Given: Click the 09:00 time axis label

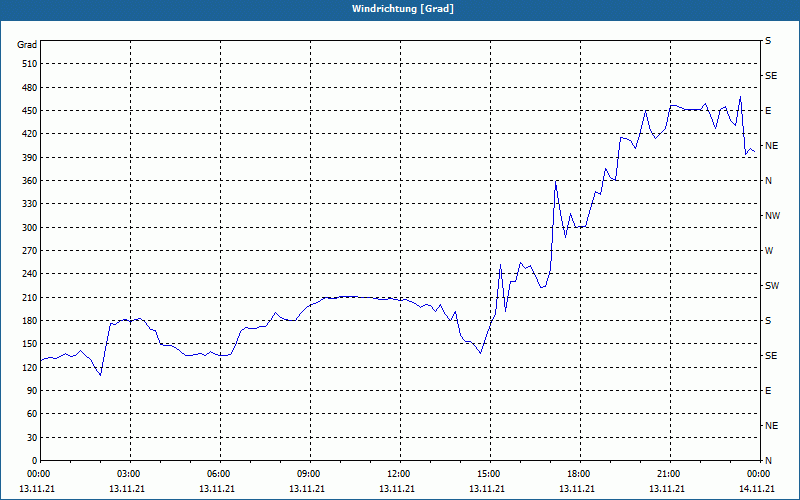Looking at the screenshot, I should point(309,473).
